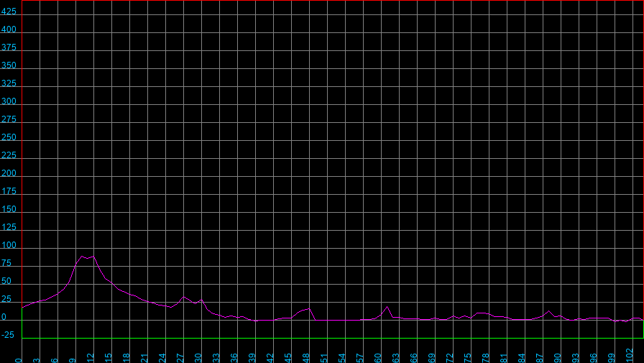The image size is (644, 363).
Task: Click the -25 label on the vertical axis
Action: pos(9,336)
